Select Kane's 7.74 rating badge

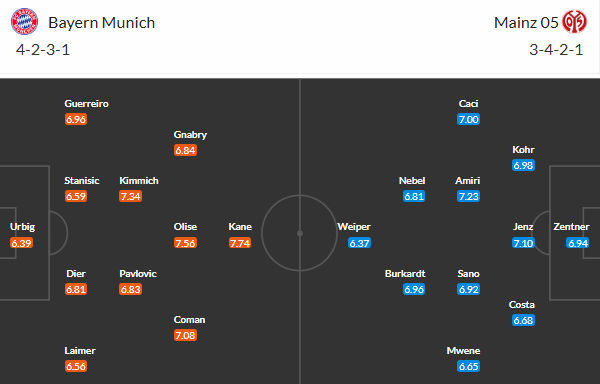(240, 243)
